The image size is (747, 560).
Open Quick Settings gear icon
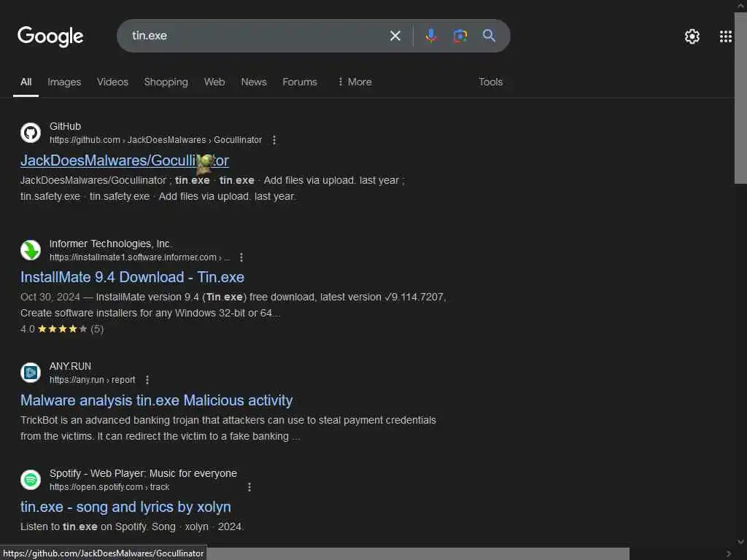coord(692,36)
